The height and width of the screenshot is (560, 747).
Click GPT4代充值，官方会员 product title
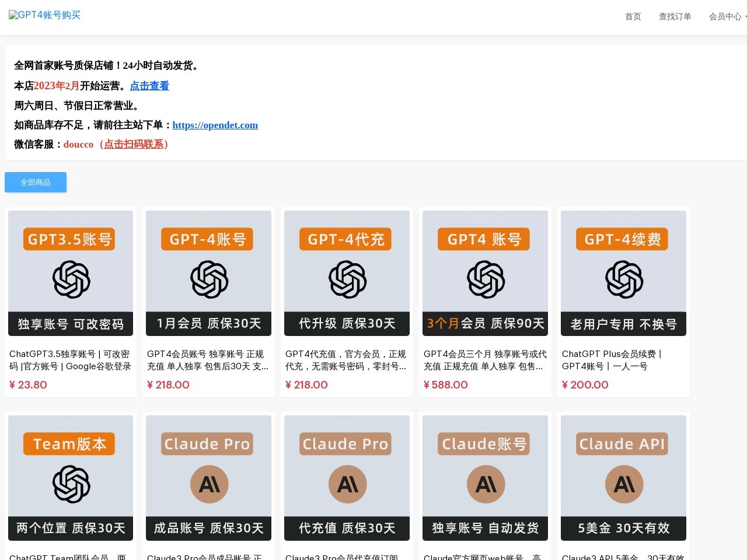coord(347,360)
